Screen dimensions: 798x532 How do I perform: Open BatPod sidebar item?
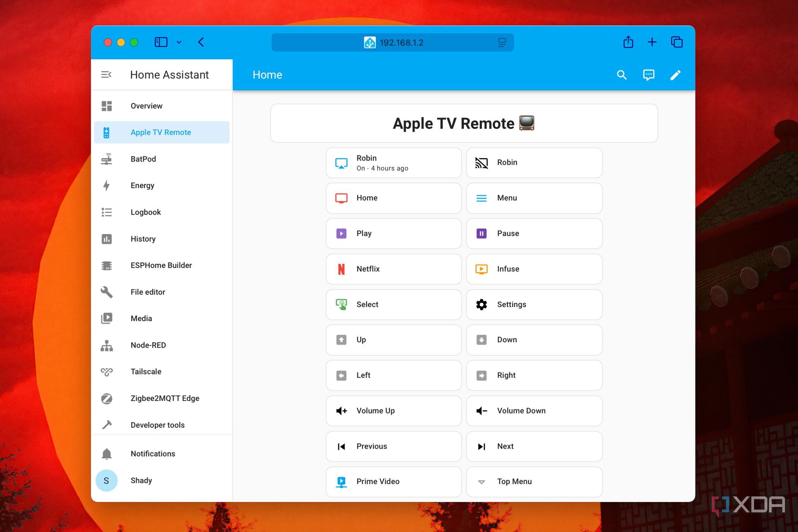pyautogui.click(x=162, y=159)
